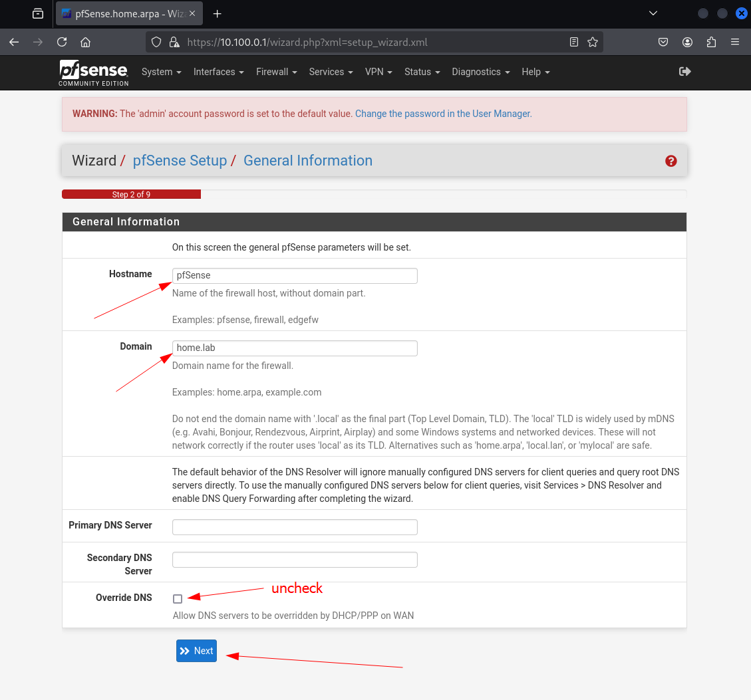
Task: Open the Status menu
Action: pos(422,72)
